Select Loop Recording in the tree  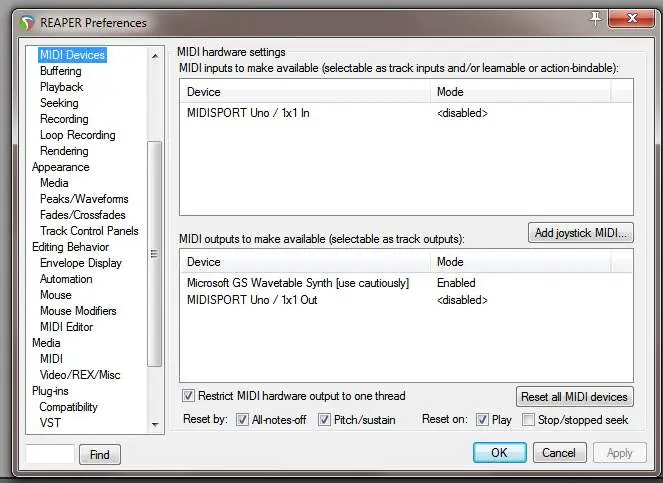[x=78, y=135]
